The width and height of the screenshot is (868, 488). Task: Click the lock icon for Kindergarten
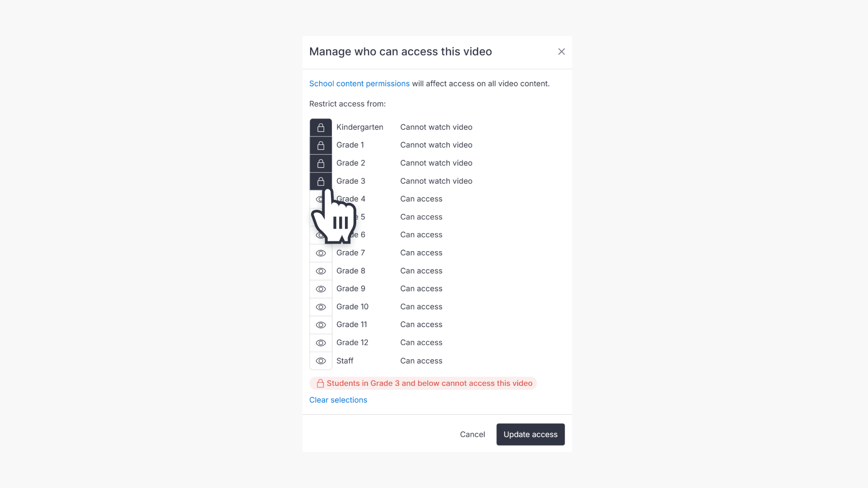(321, 127)
